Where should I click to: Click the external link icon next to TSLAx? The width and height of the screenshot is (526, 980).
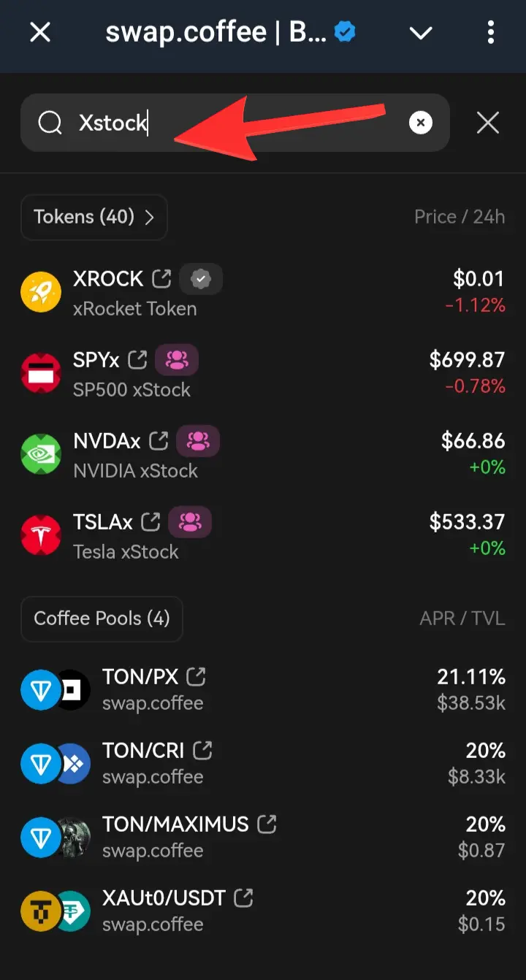pyautogui.click(x=150, y=521)
